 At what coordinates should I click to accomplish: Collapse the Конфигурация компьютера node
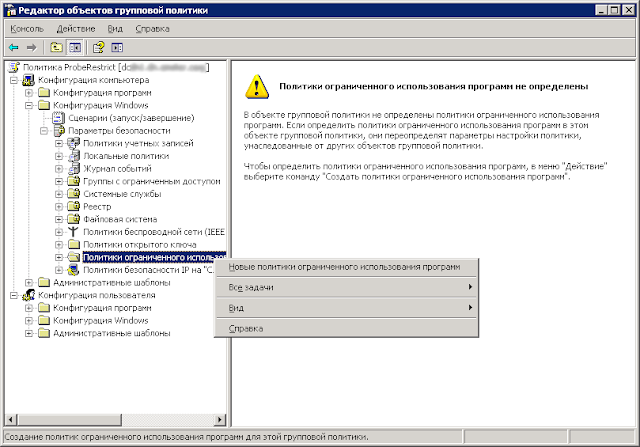(x=13, y=80)
